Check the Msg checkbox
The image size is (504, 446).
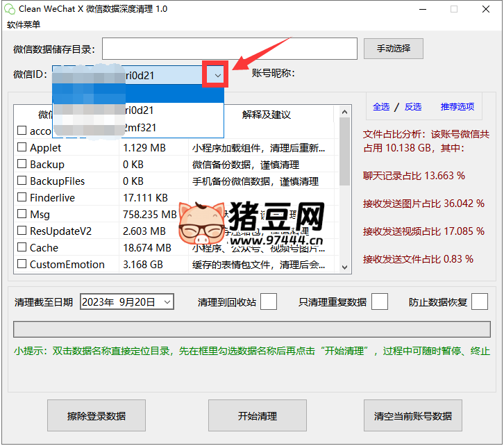[x=22, y=214]
